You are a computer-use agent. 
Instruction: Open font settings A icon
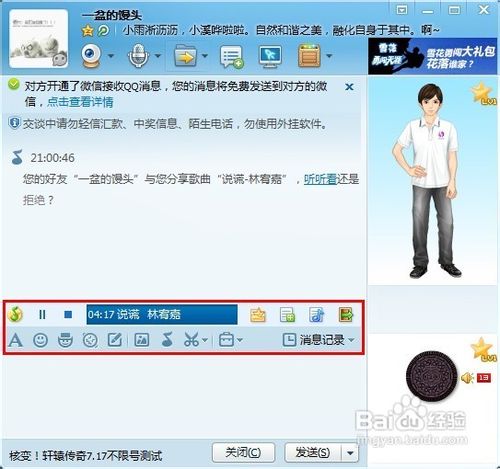coord(15,340)
